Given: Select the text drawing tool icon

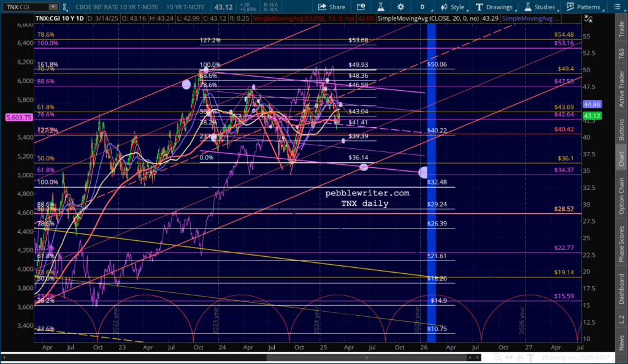Looking at the screenshot, I should [530, 358].
